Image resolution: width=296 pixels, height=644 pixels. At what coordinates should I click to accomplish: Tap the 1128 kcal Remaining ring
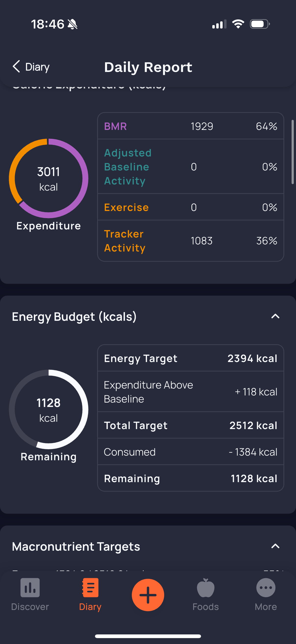[48, 409]
